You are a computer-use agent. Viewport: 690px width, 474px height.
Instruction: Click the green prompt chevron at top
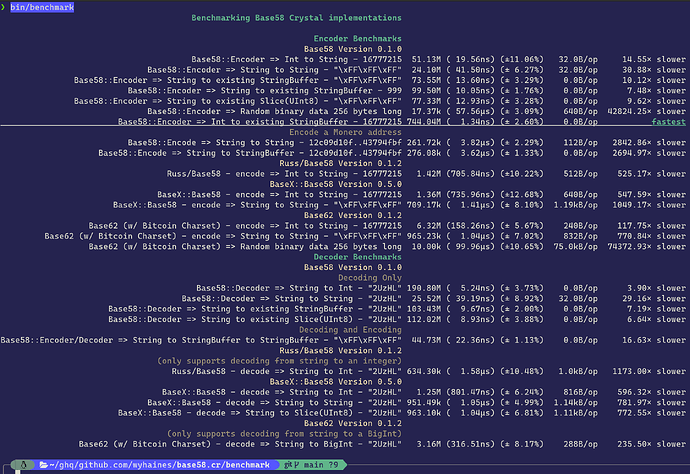[3, 7]
